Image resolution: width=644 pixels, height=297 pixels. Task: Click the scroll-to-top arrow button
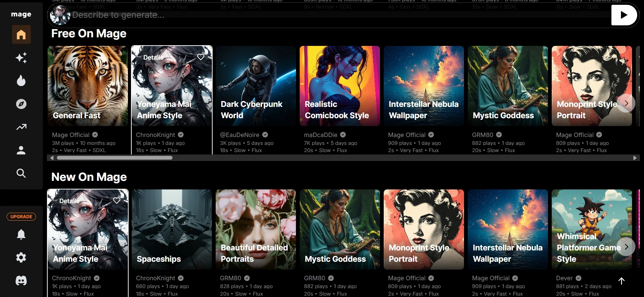click(x=621, y=281)
